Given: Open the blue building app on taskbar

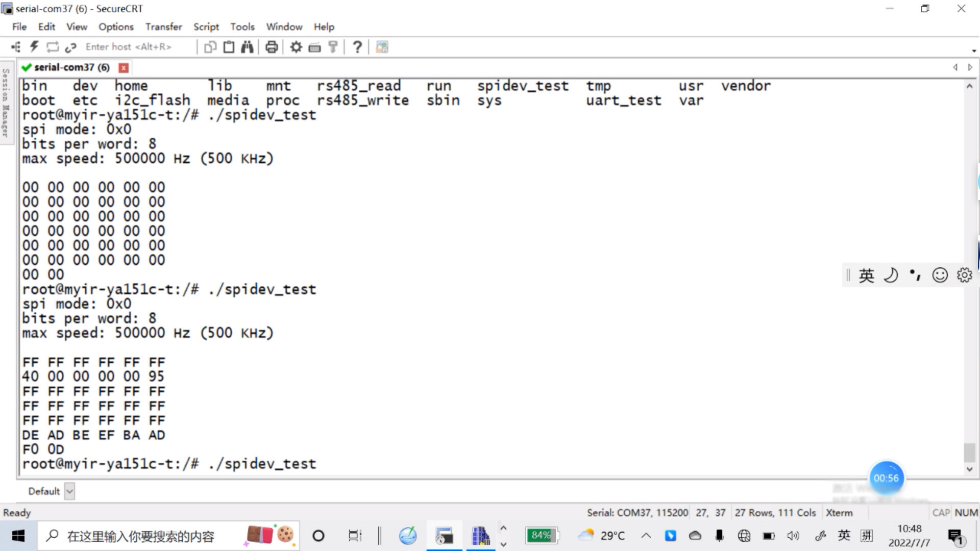Looking at the screenshot, I should pyautogui.click(x=480, y=536).
